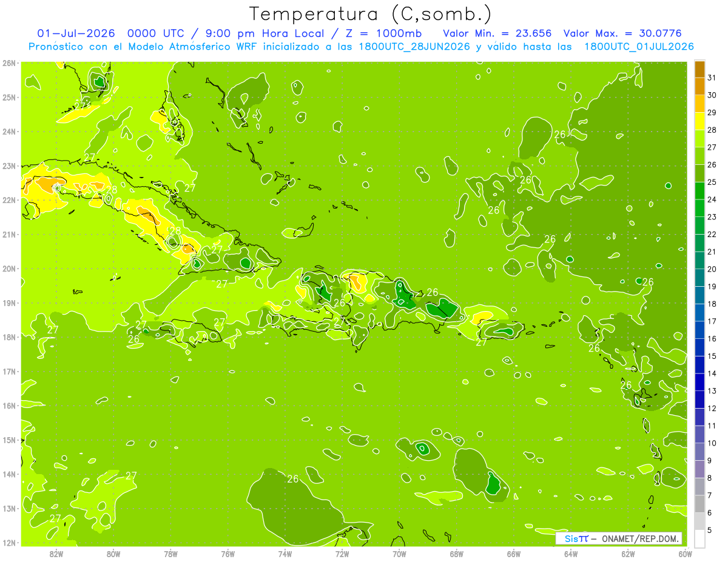Click the latitude axis label "26N"
The width and height of the screenshot is (728, 562).
pyautogui.click(x=9, y=63)
